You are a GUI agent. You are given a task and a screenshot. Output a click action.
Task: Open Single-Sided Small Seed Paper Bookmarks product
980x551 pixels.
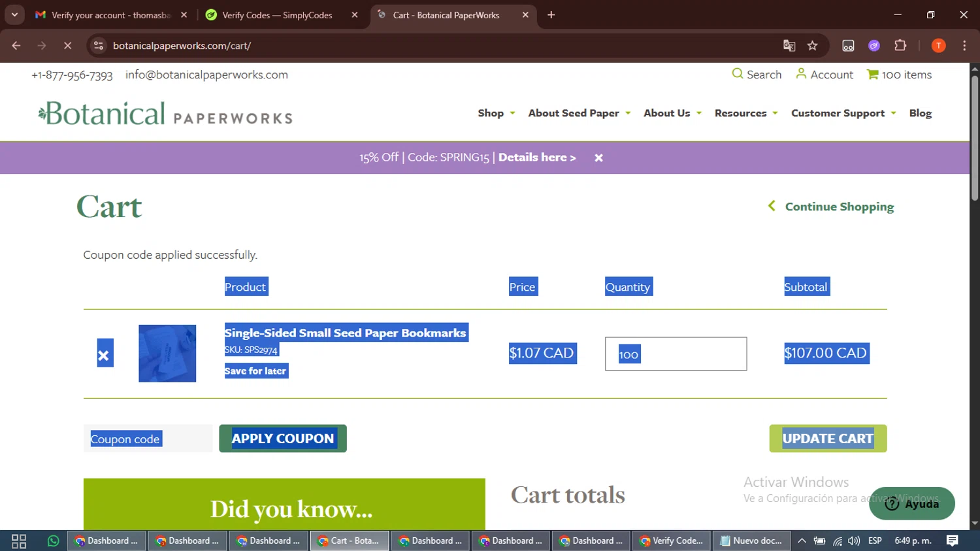[346, 333]
